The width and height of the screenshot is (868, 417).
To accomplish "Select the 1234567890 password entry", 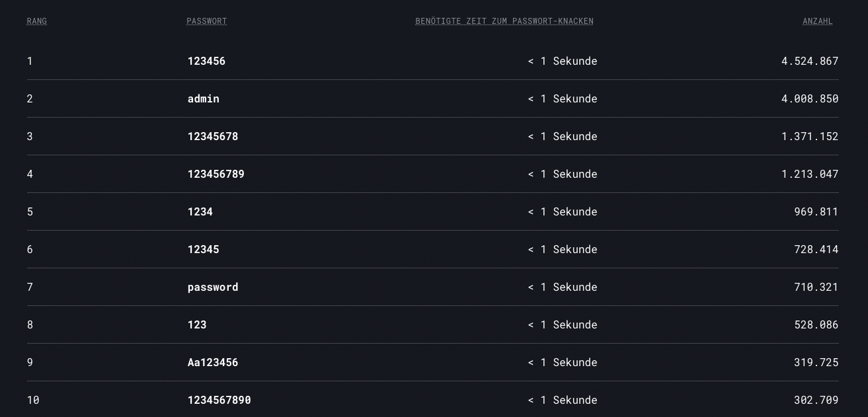I will tap(219, 400).
